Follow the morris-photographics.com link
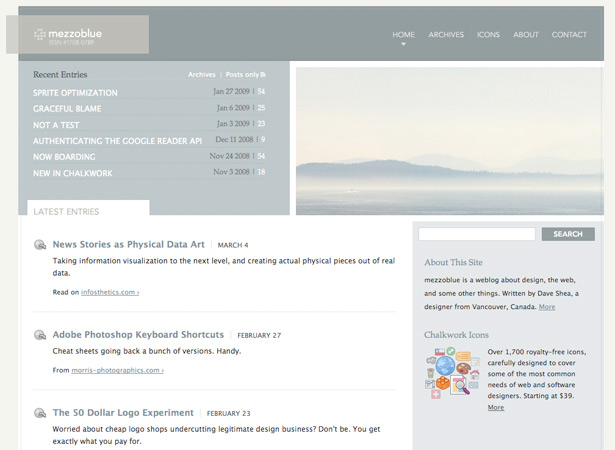Image resolution: width=615 pixels, height=450 pixels. click(x=117, y=370)
